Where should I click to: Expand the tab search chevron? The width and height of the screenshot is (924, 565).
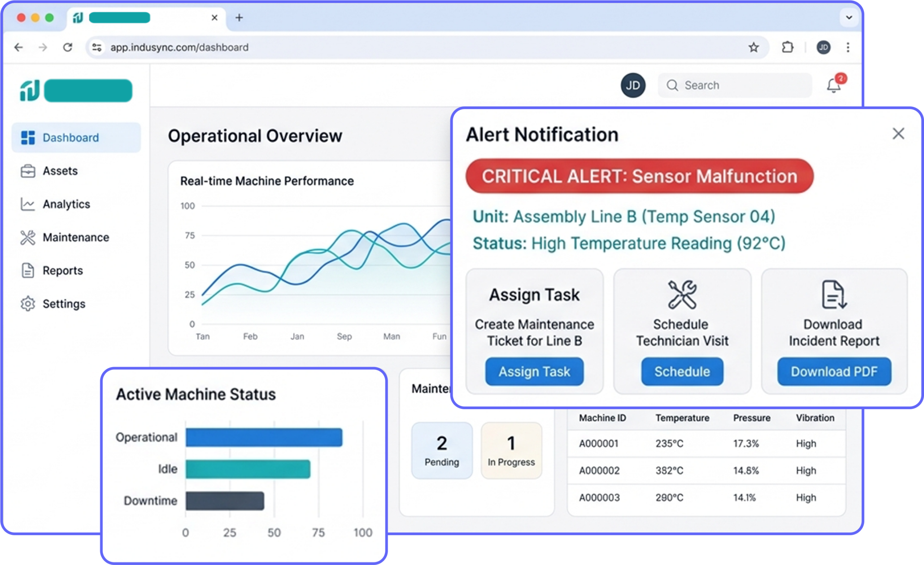point(849,17)
